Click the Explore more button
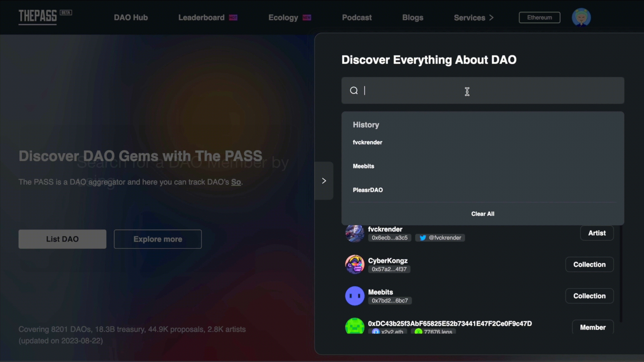 pos(158,239)
